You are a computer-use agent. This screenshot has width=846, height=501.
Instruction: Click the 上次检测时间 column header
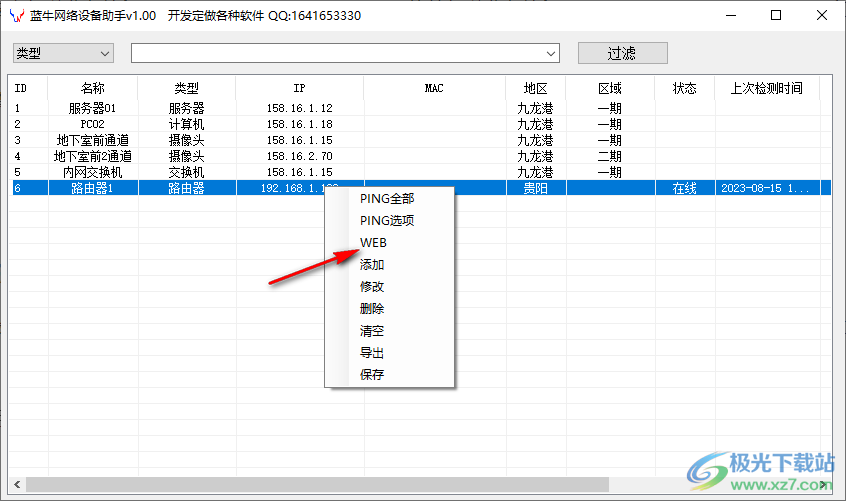tap(767, 88)
